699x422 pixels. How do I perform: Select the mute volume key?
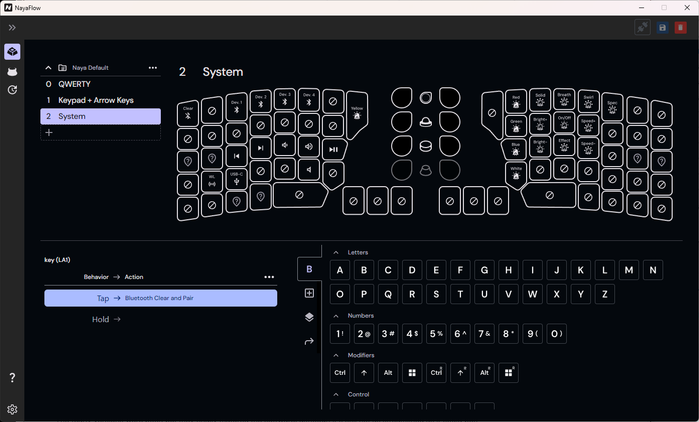(x=308, y=169)
